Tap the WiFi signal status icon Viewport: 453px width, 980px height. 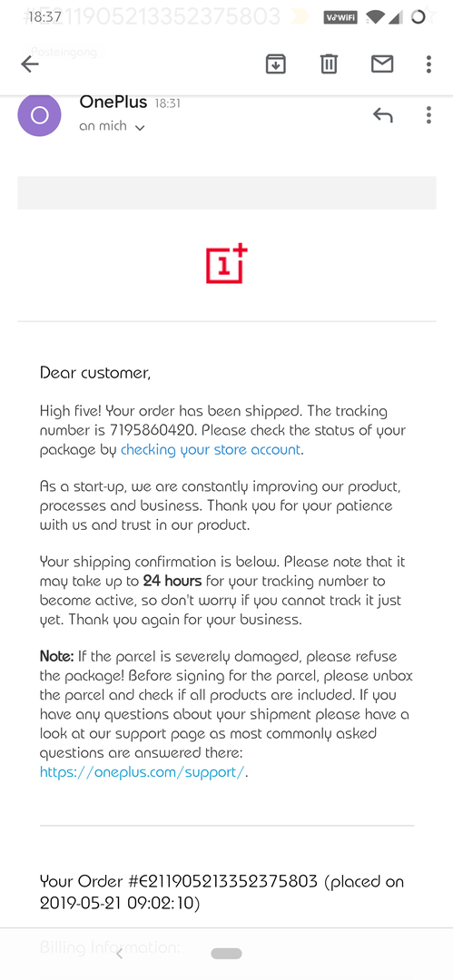point(375,17)
